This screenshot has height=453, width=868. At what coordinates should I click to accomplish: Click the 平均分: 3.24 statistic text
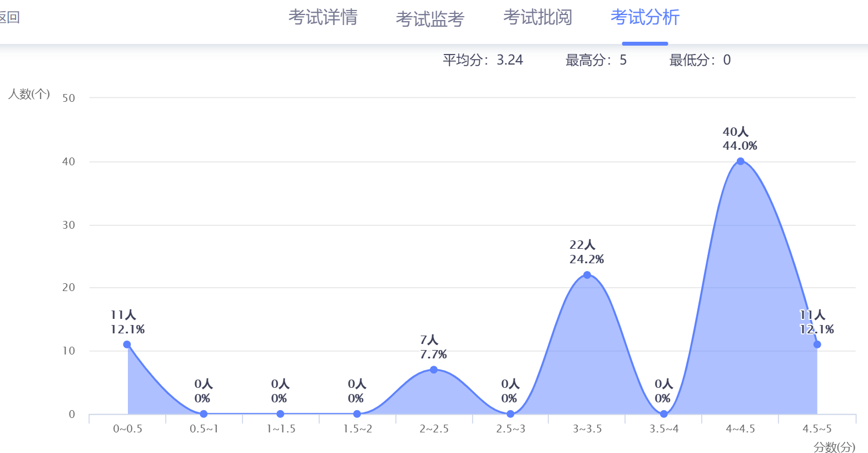pyautogui.click(x=483, y=60)
